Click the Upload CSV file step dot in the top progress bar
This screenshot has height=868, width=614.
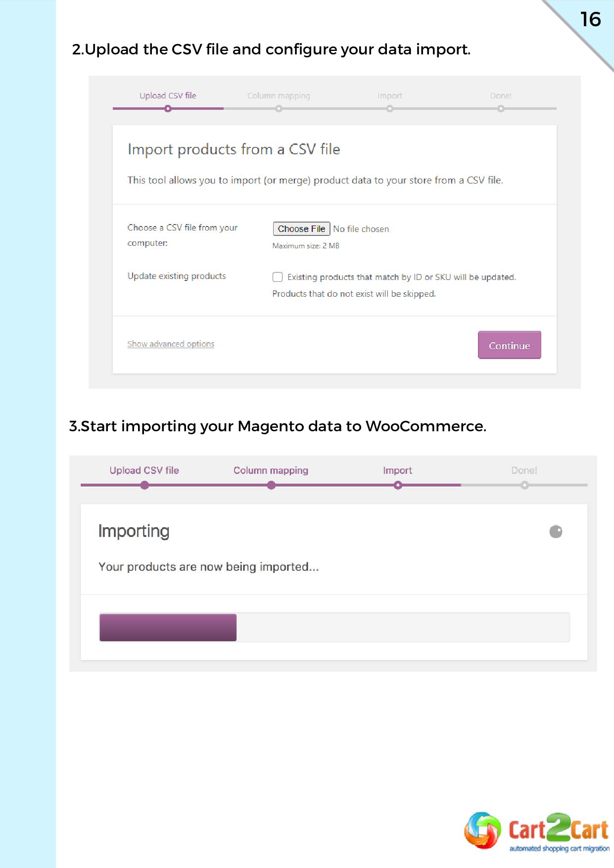click(x=168, y=108)
